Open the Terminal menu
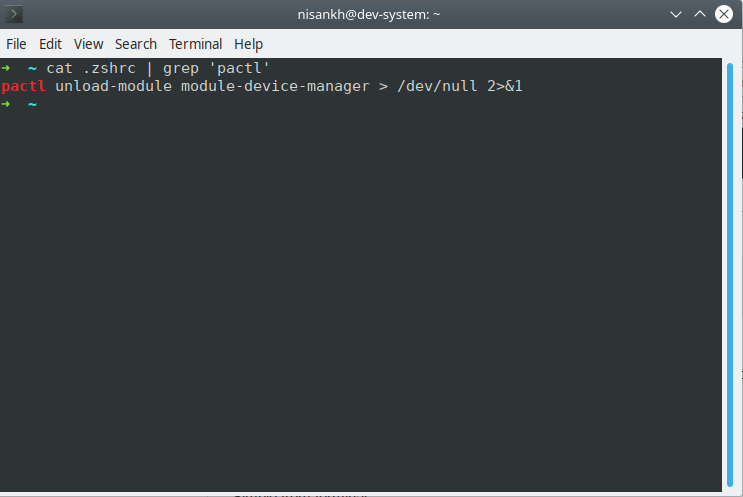This screenshot has width=743, height=497. 195,44
